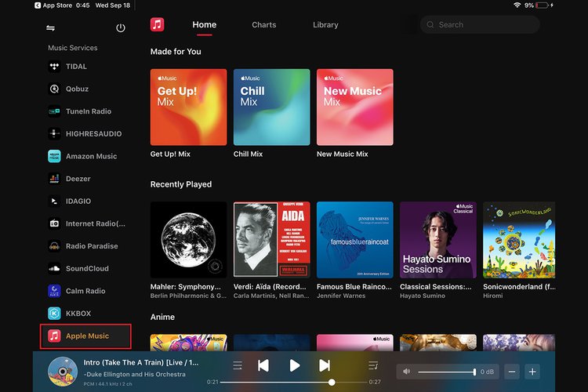The height and width of the screenshot is (392, 588).
Task: Open SoundCloud service in the sidebar
Action: click(x=86, y=268)
